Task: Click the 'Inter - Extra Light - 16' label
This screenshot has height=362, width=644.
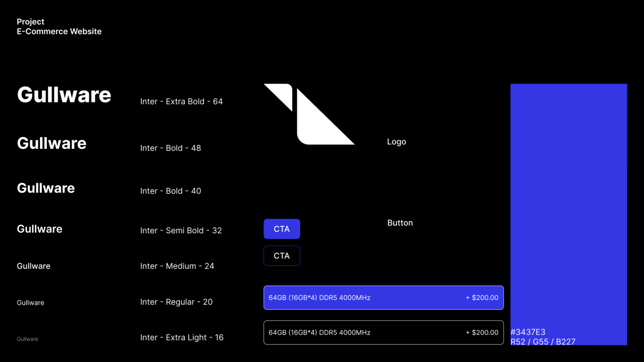Action: 182,337
